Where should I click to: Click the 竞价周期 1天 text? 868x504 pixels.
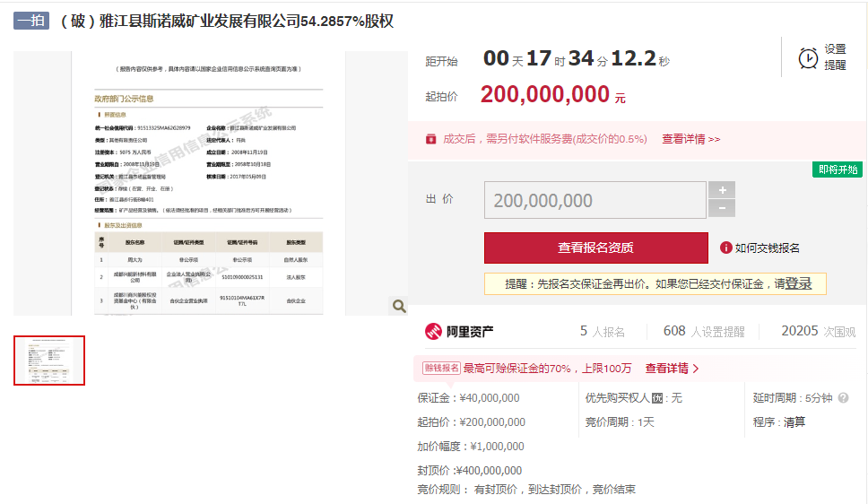(x=620, y=422)
